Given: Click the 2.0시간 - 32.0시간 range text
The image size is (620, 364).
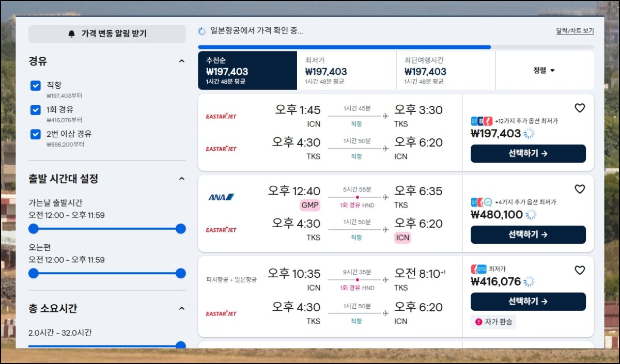Looking at the screenshot, I should pos(60,333).
